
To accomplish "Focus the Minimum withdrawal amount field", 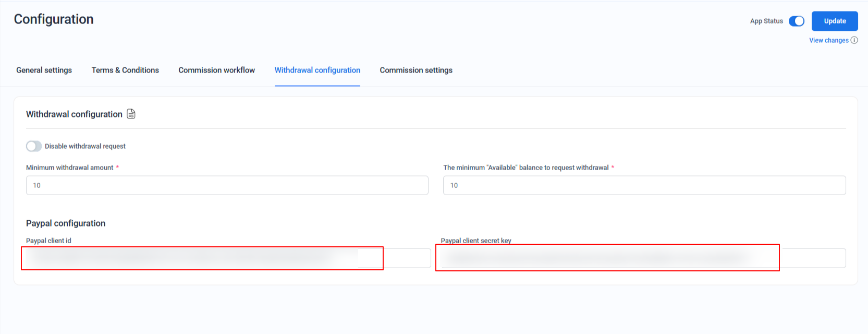I will tap(227, 185).
